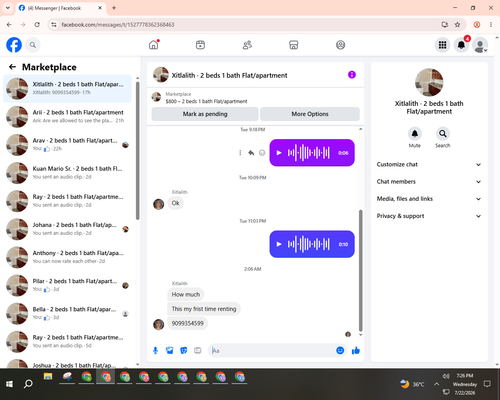Click the chat header listing thumbnail
This screenshot has width=500, height=400.
(161, 75)
